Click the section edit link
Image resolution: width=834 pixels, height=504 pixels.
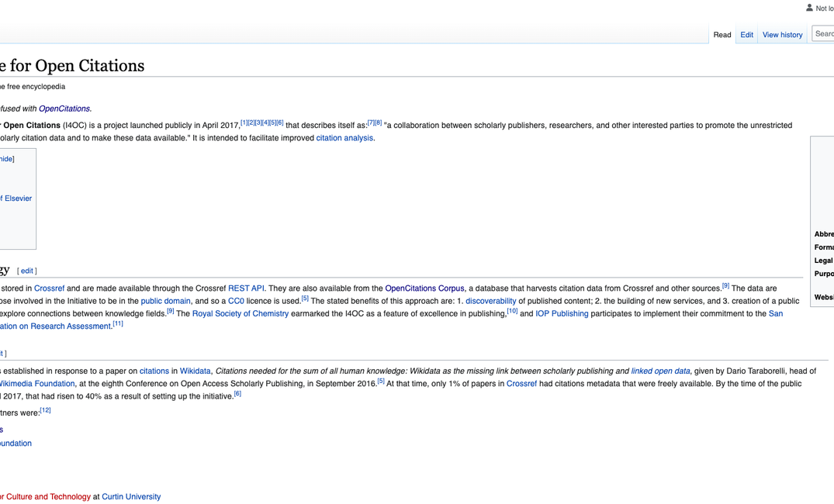pos(27,271)
